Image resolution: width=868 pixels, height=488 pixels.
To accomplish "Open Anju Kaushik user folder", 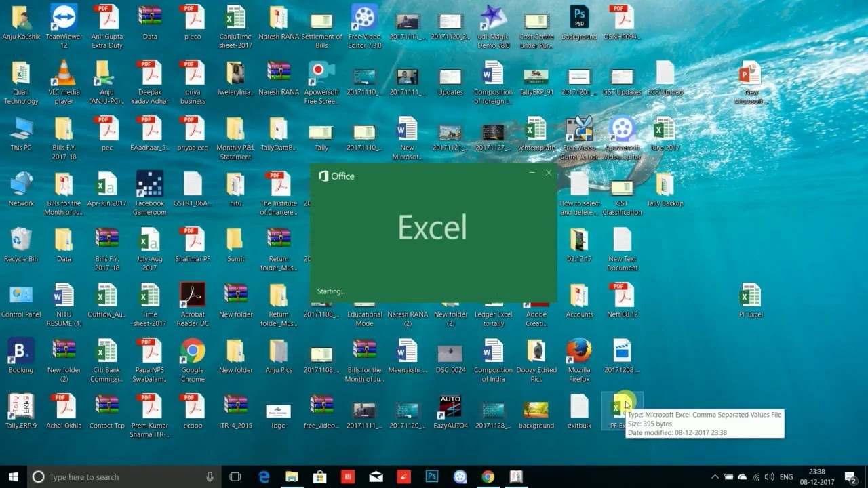I will 21,23.
